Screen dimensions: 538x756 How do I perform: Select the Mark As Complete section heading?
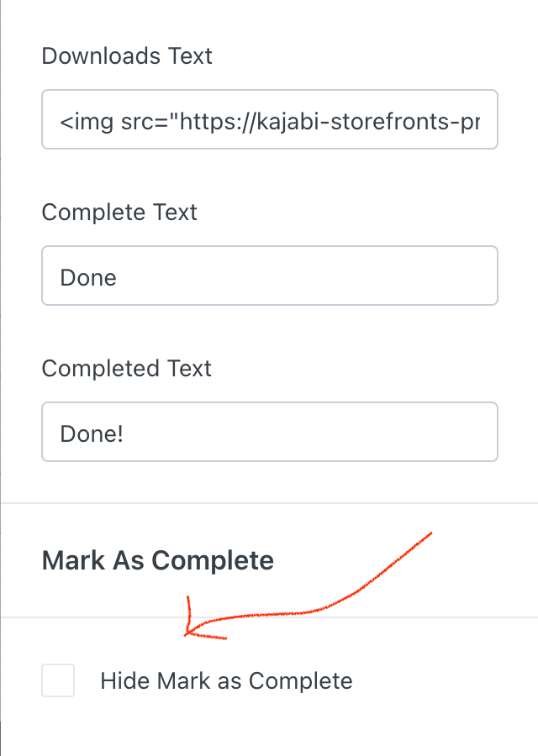[158, 560]
